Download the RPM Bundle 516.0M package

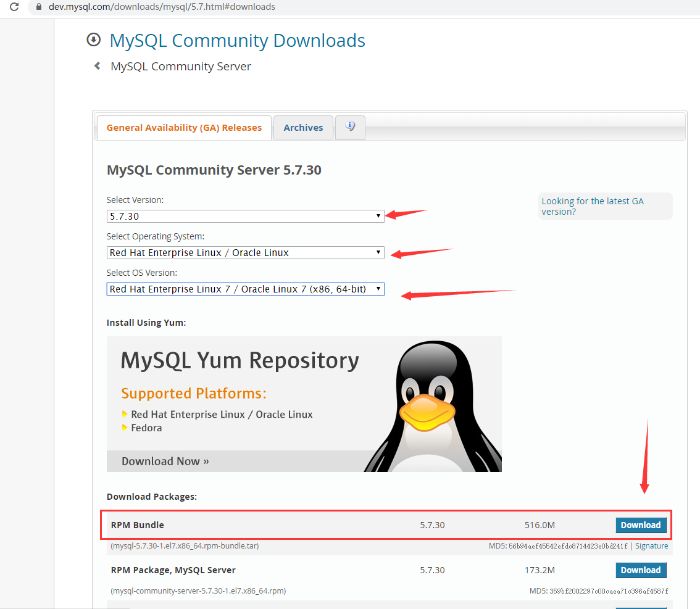641,525
